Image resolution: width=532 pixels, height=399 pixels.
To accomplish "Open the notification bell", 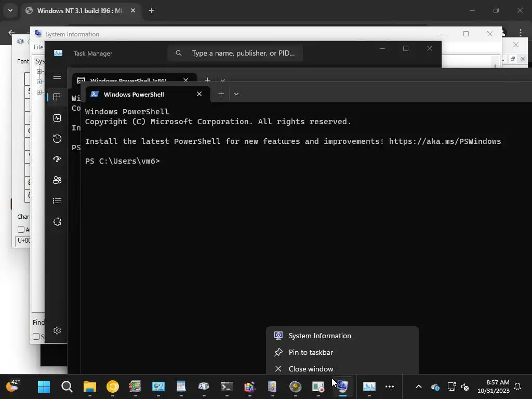I will 518,387.
